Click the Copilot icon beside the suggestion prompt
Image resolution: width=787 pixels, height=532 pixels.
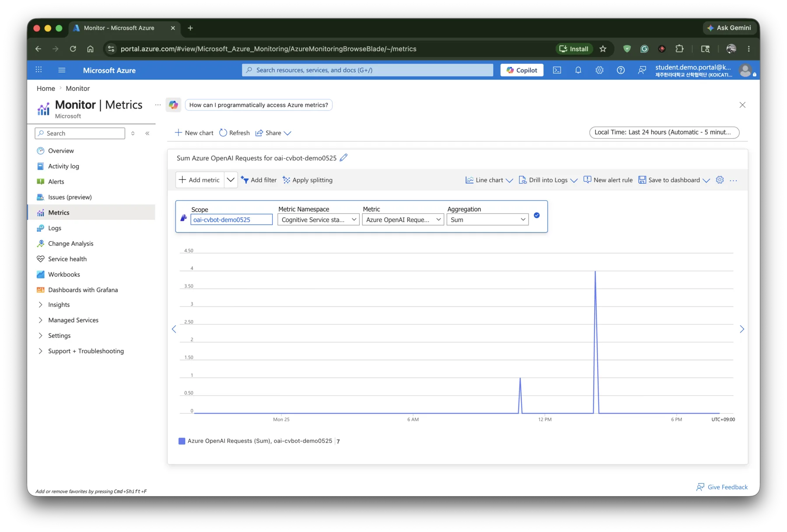174,105
